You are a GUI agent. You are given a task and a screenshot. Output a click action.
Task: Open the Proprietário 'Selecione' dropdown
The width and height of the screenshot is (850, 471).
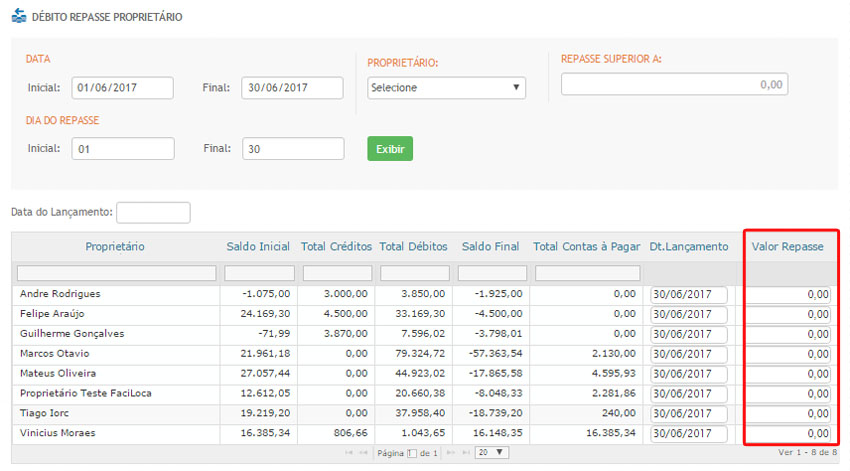[x=447, y=88]
